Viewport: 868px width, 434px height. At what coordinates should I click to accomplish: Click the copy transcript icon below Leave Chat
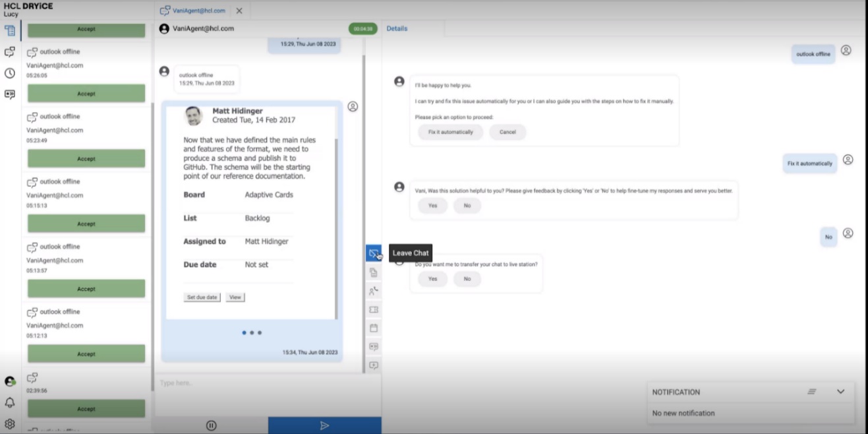(x=374, y=272)
